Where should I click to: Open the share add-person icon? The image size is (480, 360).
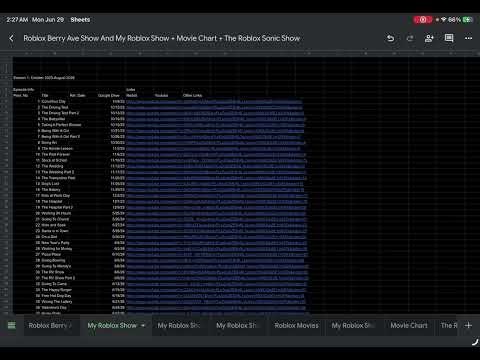click(x=429, y=38)
